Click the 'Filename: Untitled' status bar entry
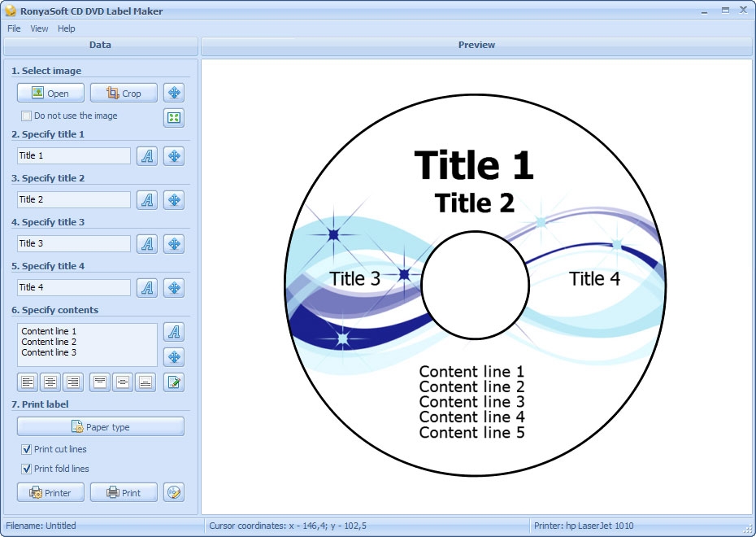The image size is (756, 537). coord(41,526)
